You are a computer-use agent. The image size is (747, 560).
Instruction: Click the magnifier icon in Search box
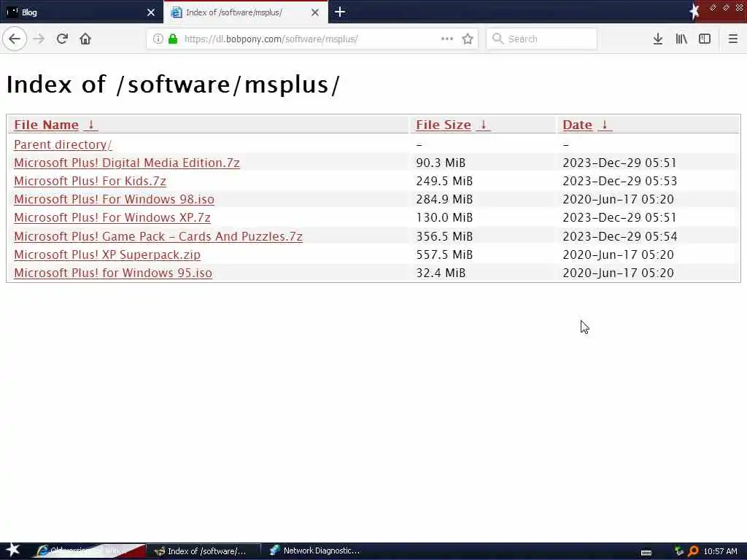498,39
